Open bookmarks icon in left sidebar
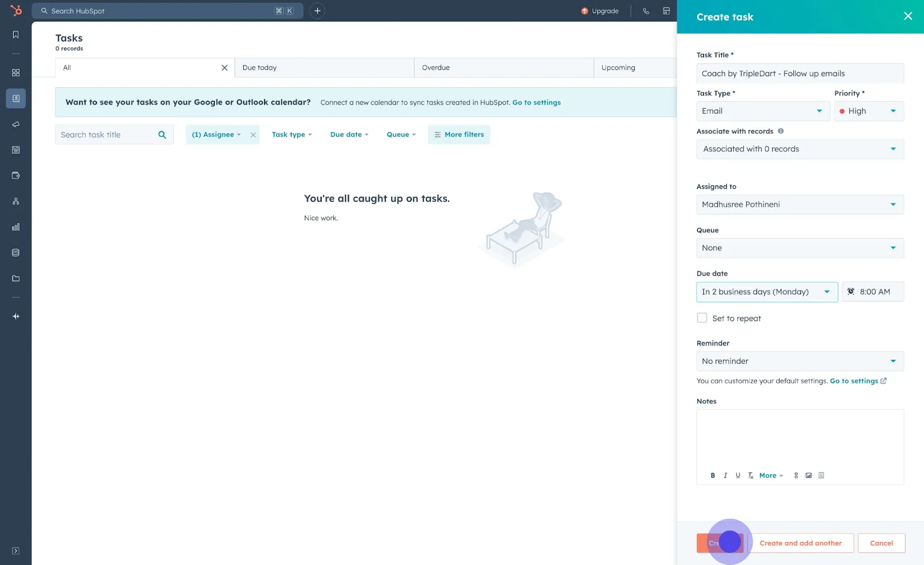924x565 pixels. [x=16, y=35]
